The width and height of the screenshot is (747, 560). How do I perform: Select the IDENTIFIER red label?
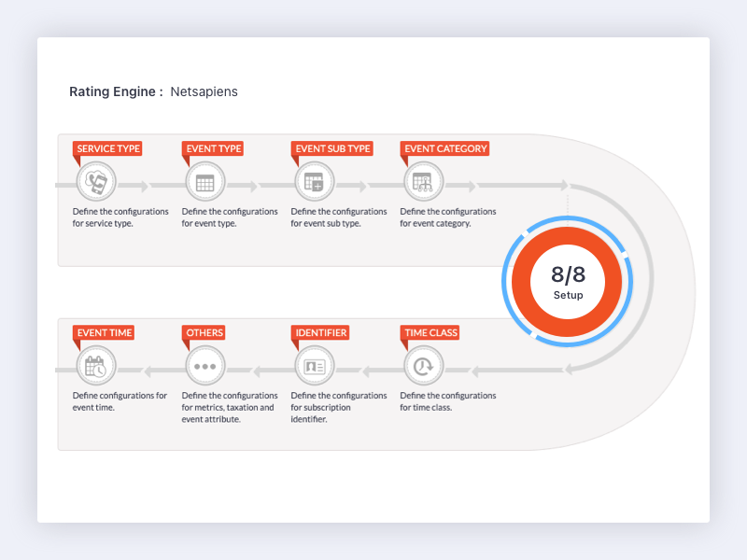(x=320, y=332)
